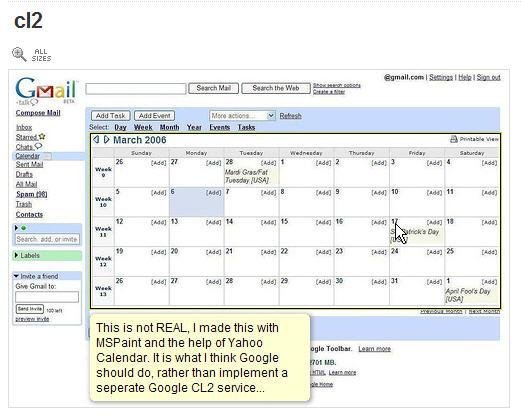Switch to Year view
Image resolution: width=521 pixels, height=418 pixels.
(x=194, y=127)
